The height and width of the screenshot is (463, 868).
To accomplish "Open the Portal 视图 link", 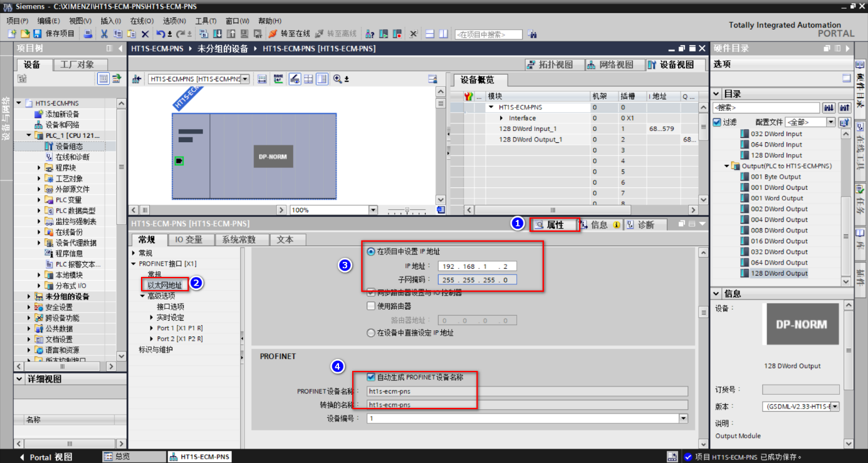I will pyautogui.click(x=46, y=457).
